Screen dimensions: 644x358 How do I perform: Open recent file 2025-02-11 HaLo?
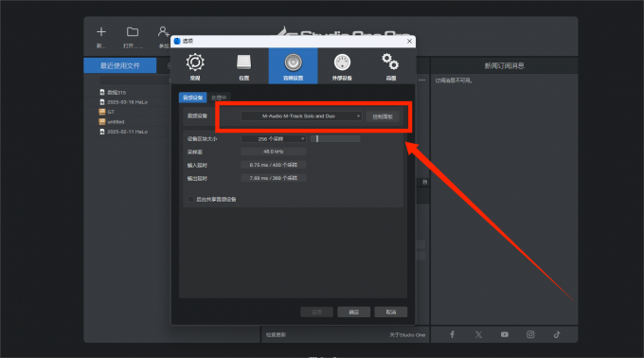coord(127,132)
